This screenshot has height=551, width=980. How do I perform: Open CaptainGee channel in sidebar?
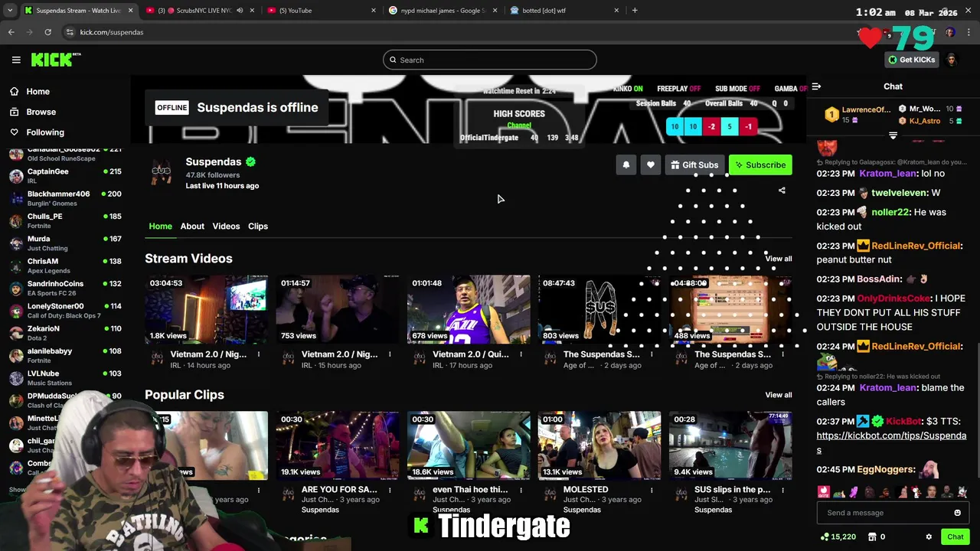click(65, 176)
